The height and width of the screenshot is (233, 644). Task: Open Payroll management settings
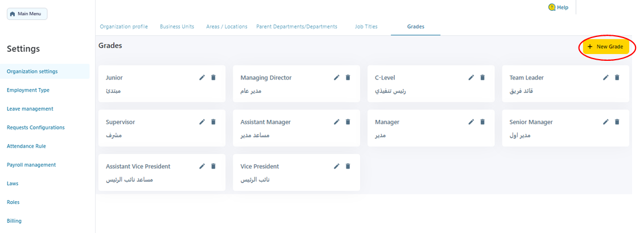31,165
